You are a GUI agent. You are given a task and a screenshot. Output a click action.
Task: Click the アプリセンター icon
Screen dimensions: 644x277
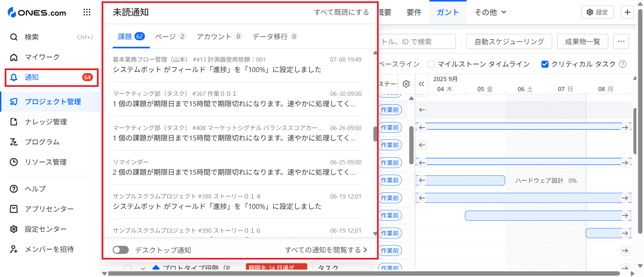pos(14,209)
